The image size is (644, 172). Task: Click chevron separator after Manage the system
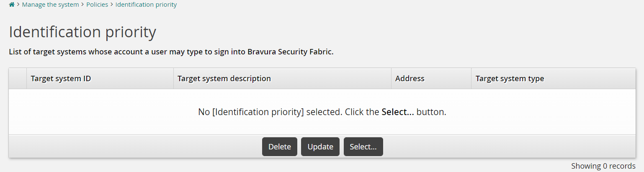(x=82, y=5)
